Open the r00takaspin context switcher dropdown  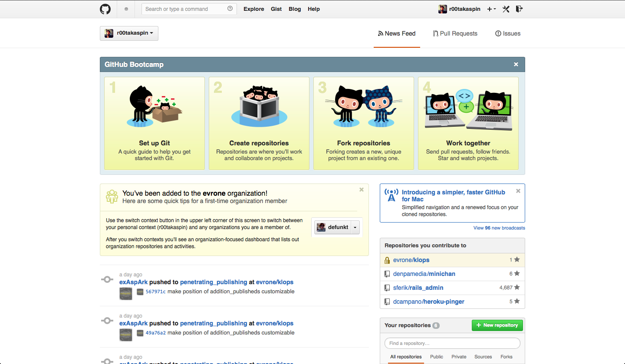tap(129, 33)
